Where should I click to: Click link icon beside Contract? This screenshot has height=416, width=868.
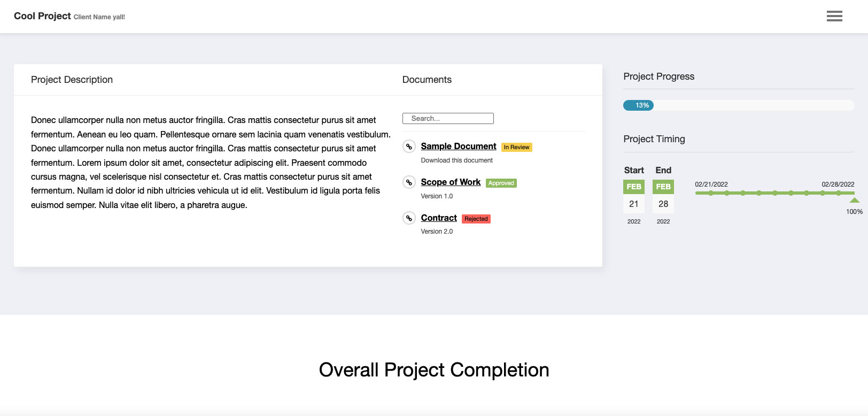tap(409, 218)
